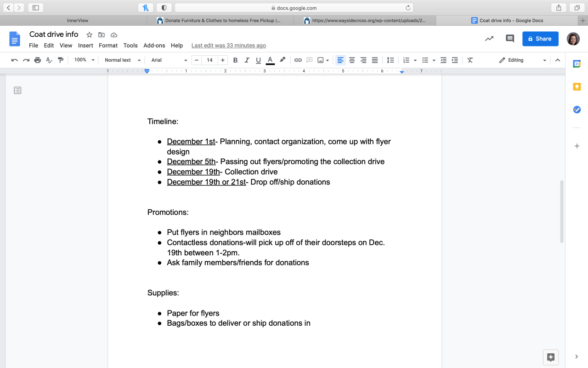Screen dimensions: 588x368
Task: Toggle the numbered list
Action: coord(407,60)
